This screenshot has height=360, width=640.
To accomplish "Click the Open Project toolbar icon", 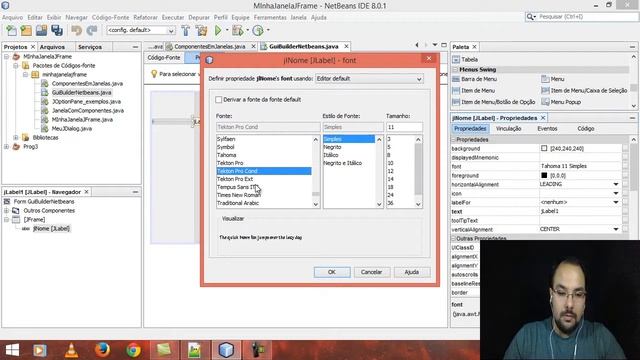I will (41, 30).
